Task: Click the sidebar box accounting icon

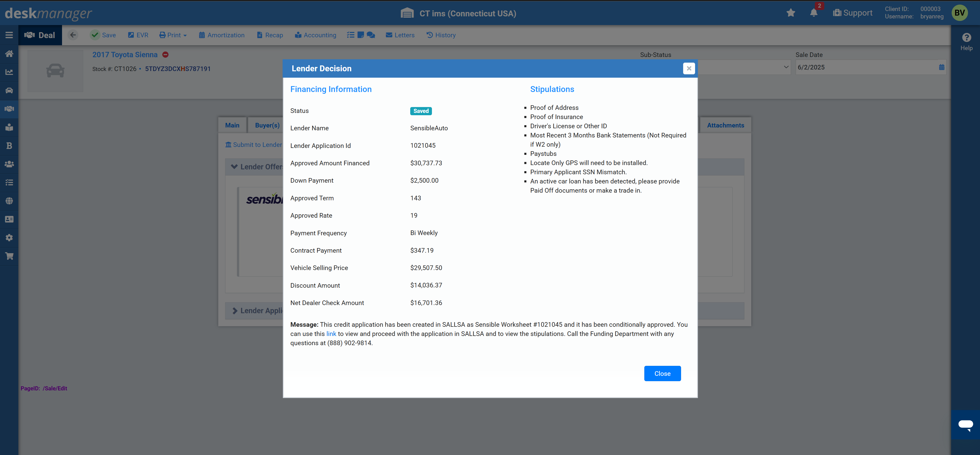Action: pyautogui.click(x=9, y=127)
